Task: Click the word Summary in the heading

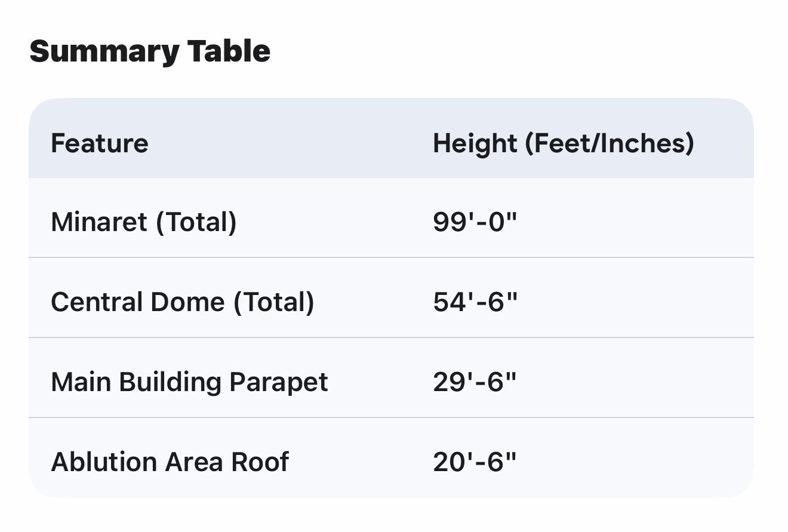Action: coord(104,51)
